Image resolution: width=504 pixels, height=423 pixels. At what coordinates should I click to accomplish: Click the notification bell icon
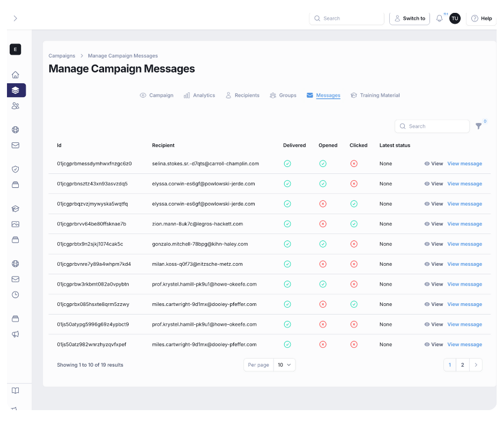pos(439,18)
